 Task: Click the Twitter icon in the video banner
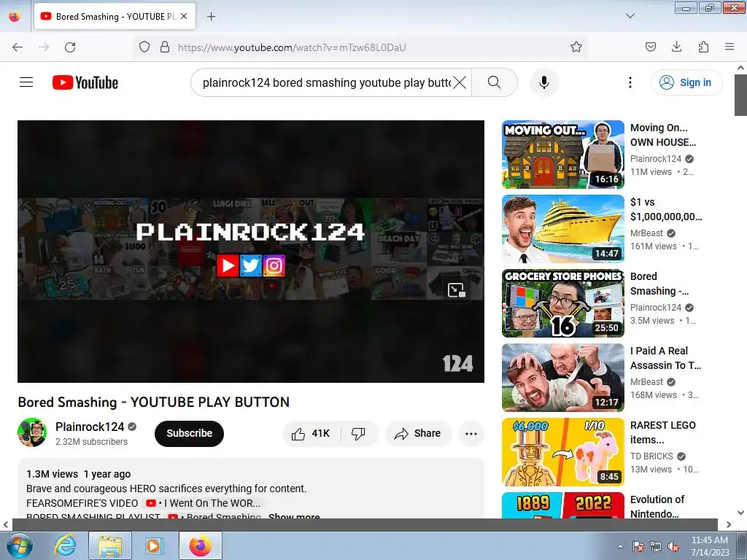click(x=251, y=265)
